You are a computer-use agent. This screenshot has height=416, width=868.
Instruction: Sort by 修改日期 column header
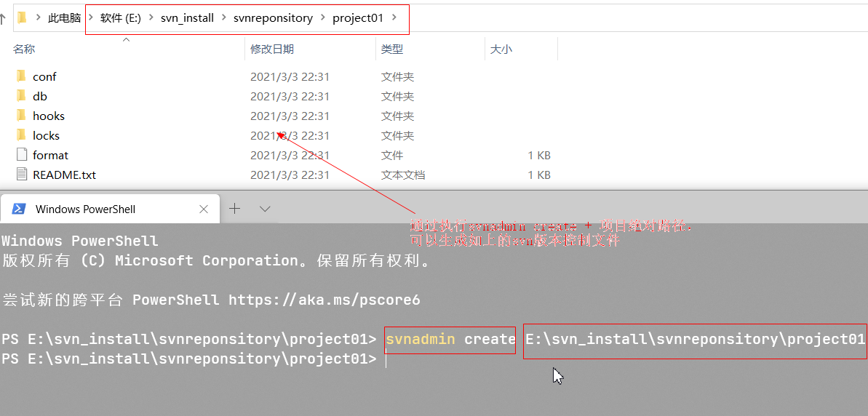[272, 49]
